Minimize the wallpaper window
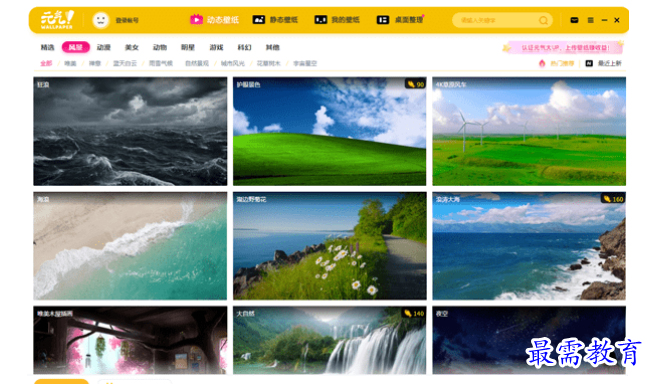650x384 pixels. click(604, 20)
